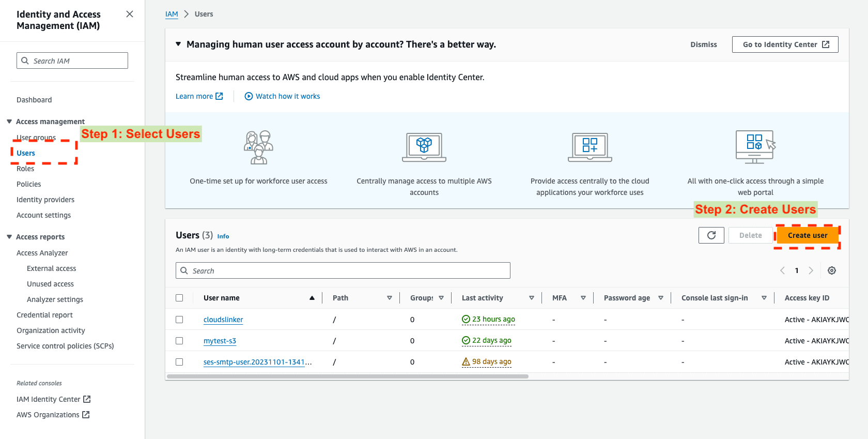The width and height of the screenshot is (868, 439).
Task: Sort by Password age column arrow
Action: point(661,298)
